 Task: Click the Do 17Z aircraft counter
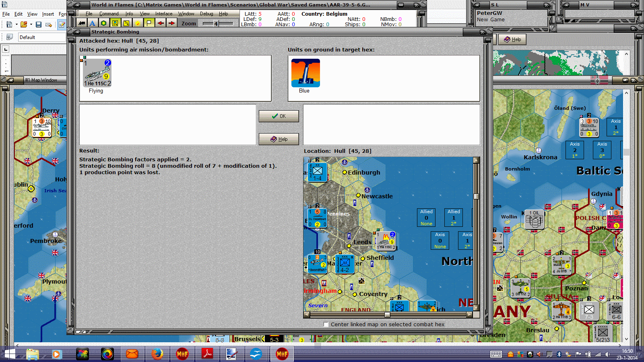click(x=520, y=288)
